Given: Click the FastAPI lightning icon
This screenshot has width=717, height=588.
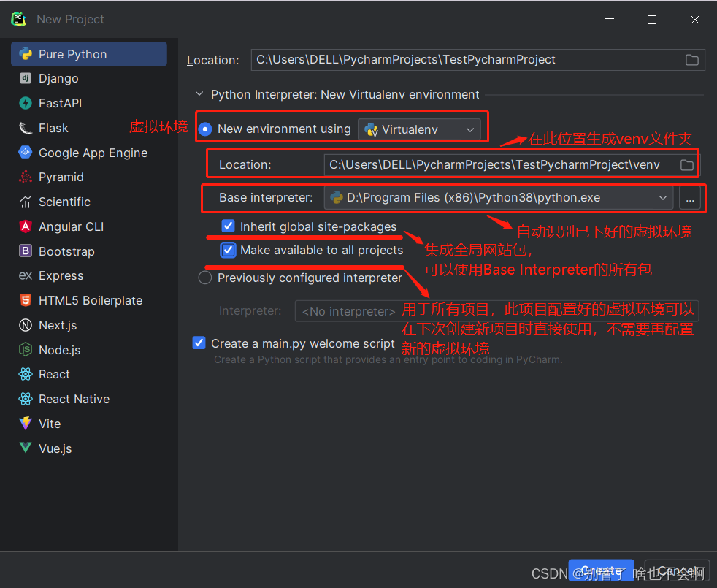Looking at the screenshot, I should pos(26,103).
